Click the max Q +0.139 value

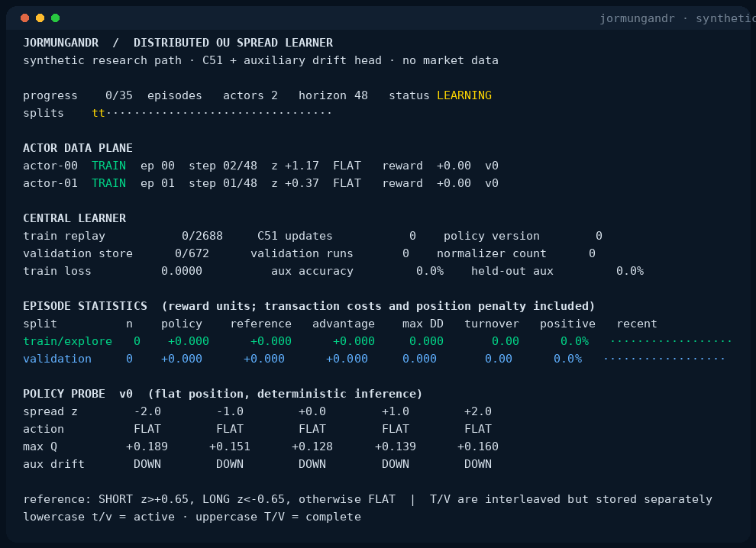(x=395, y=446)
